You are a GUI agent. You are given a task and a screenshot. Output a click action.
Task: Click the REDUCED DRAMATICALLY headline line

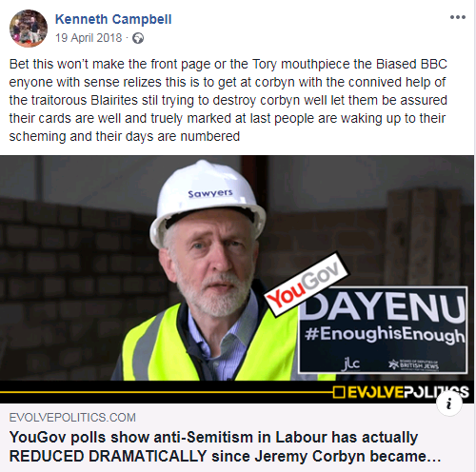pyautogui.click(x=226, y=456)
